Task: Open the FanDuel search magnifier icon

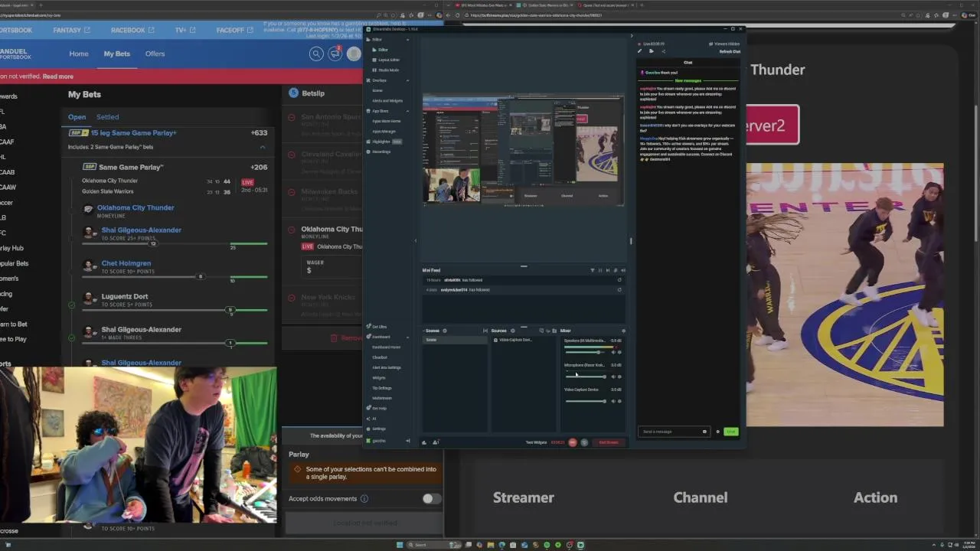Action: click(316, 54)
